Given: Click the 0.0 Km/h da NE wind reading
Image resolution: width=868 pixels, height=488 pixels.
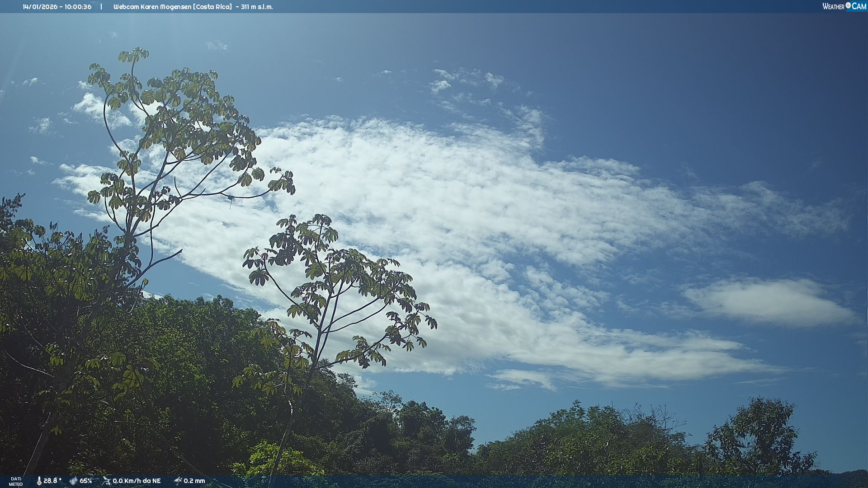Looking at the screenshot, I should coord(137,481).
